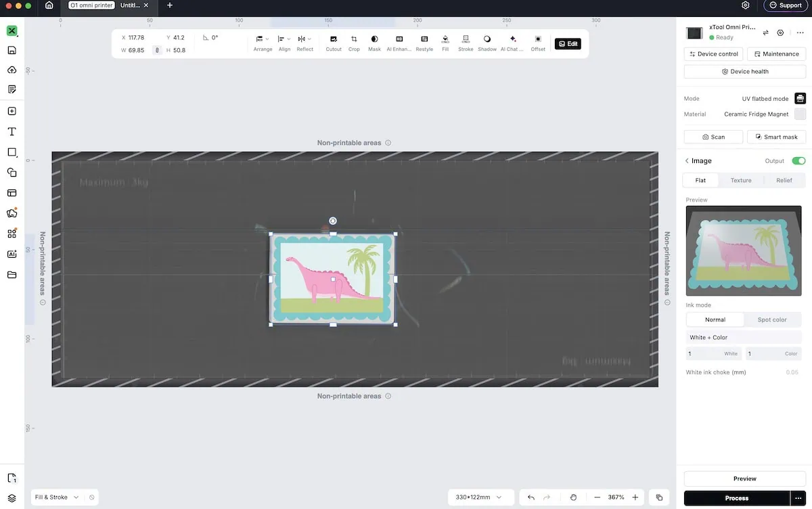Open the Stroke tool in toolbar
This screenshot has height=509, width=812.
pyautogui.click(x=466, y=43)
